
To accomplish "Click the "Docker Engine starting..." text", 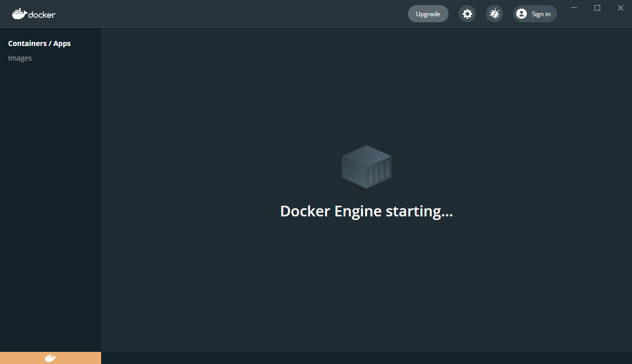I will (x=367, y=211).
